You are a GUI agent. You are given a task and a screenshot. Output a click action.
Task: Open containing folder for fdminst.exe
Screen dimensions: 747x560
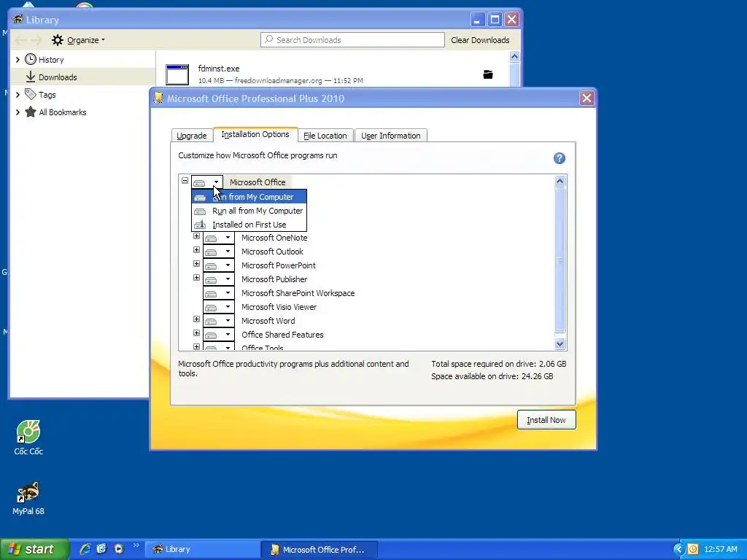click(x=488, y=74)
